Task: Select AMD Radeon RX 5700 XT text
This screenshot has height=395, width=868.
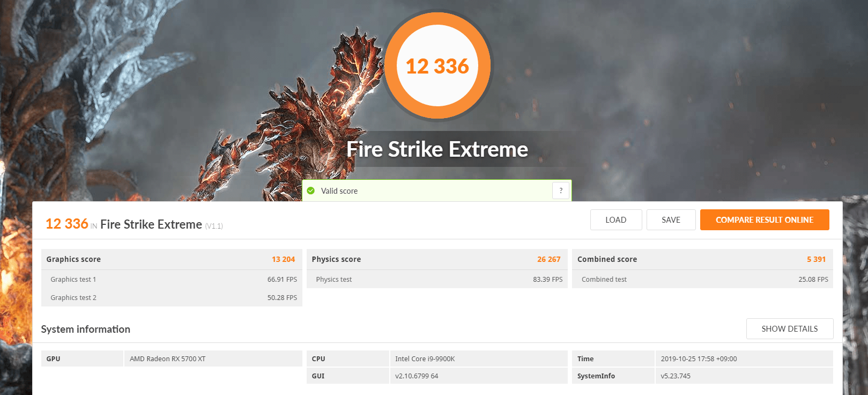Action: (x=168, y=359)
